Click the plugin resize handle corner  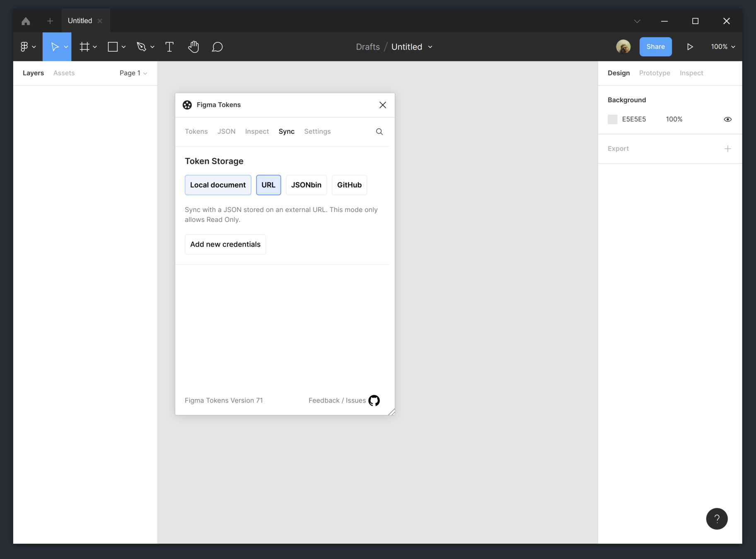tap(391, 412)
